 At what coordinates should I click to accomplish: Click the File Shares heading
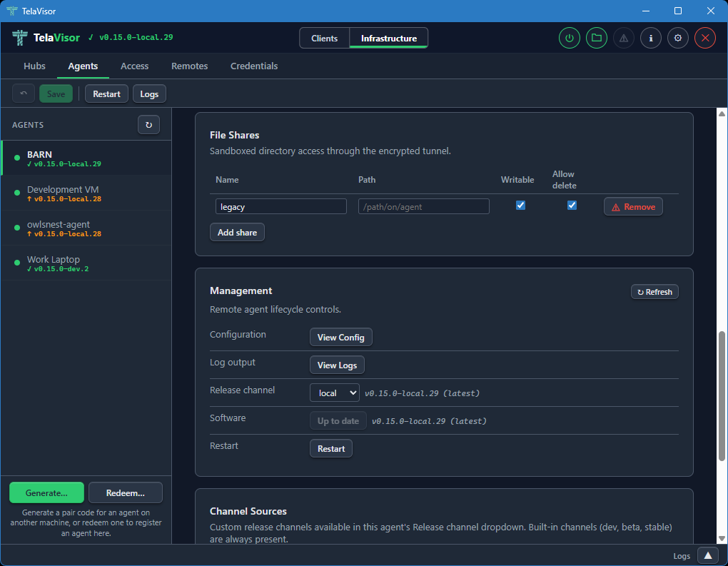pos(235,135)
